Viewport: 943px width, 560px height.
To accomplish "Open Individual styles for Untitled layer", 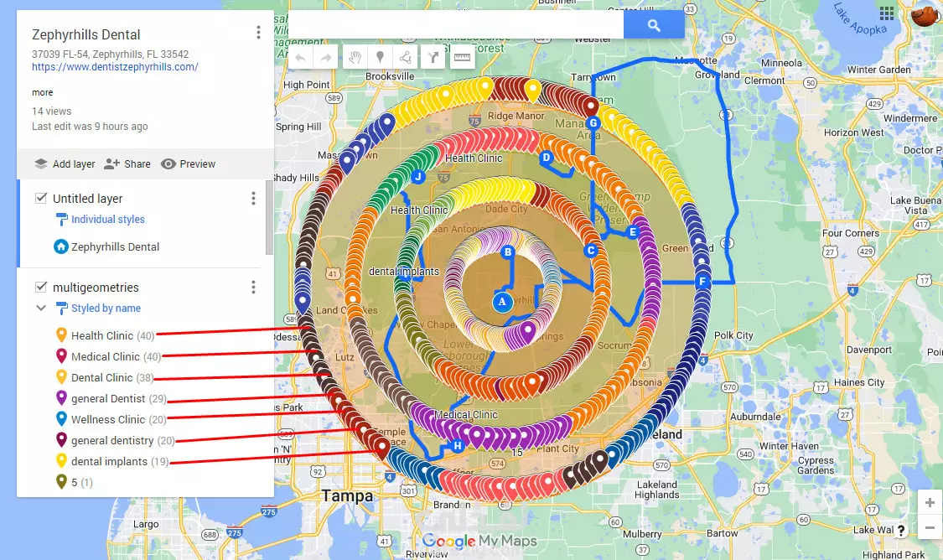I will [107, 220].
